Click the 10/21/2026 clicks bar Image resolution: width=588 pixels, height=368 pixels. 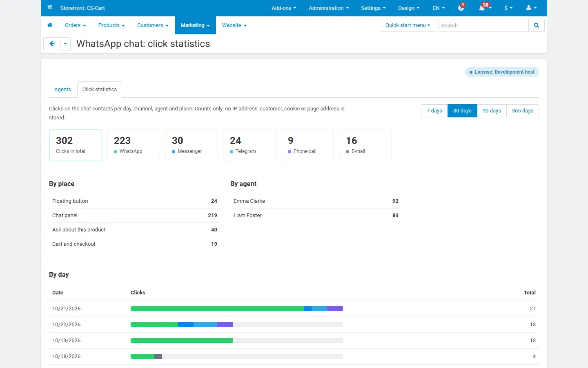tap(237, 309)
